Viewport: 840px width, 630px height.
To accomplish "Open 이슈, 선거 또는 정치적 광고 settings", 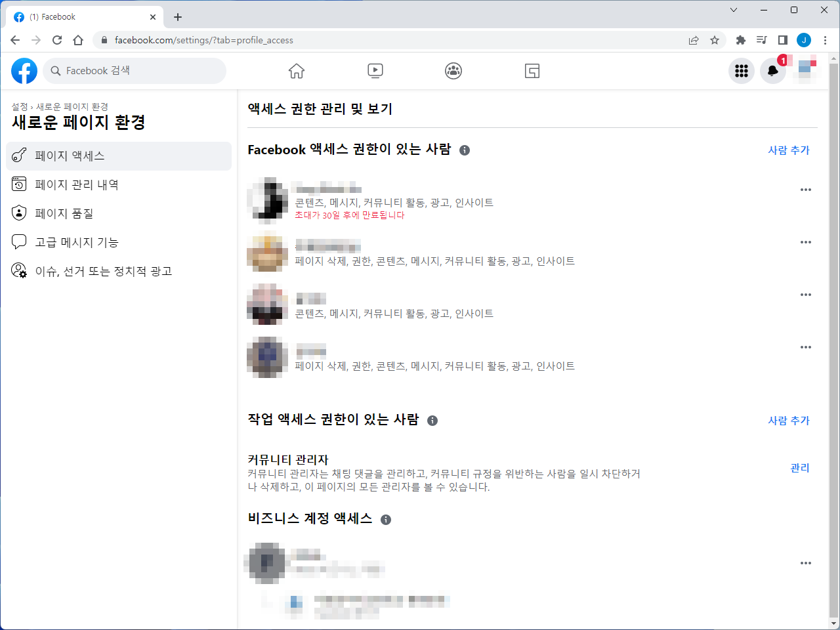I will (x=119, y=272).
